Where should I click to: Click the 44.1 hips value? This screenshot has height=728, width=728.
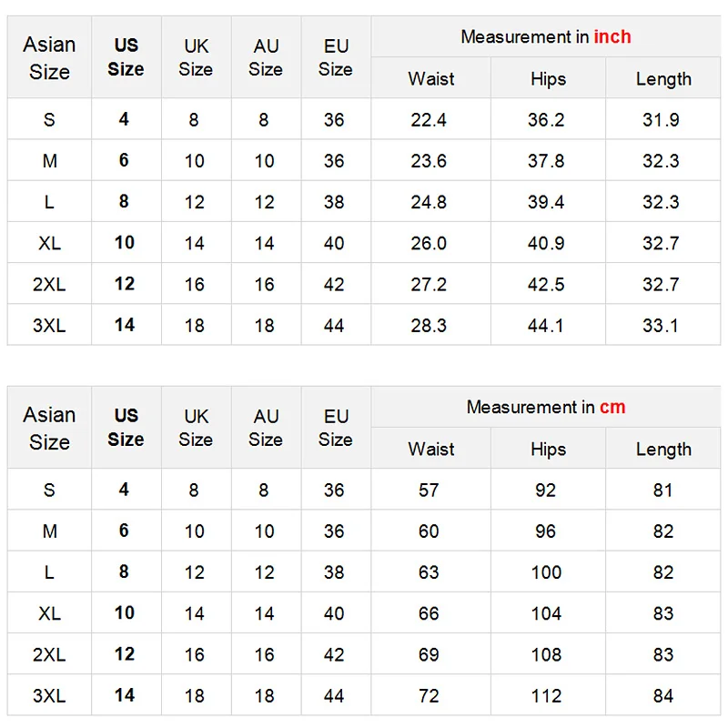click(x=546, y=326)
